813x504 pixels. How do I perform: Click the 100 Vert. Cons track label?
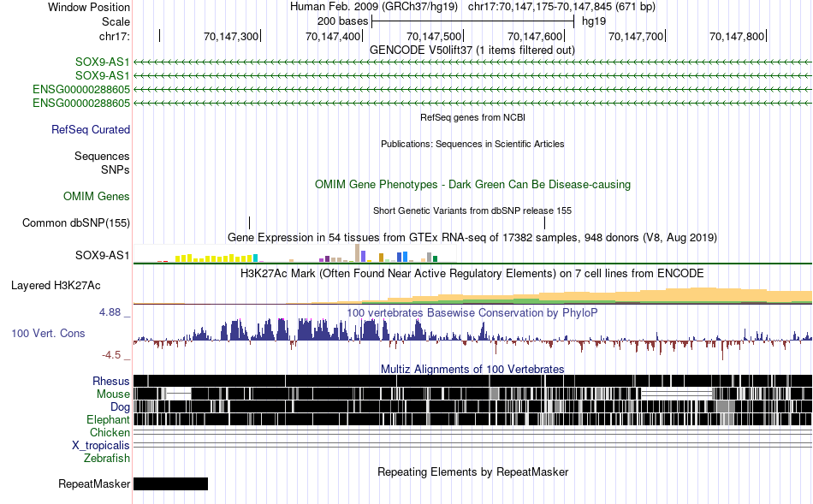[48, 334]
